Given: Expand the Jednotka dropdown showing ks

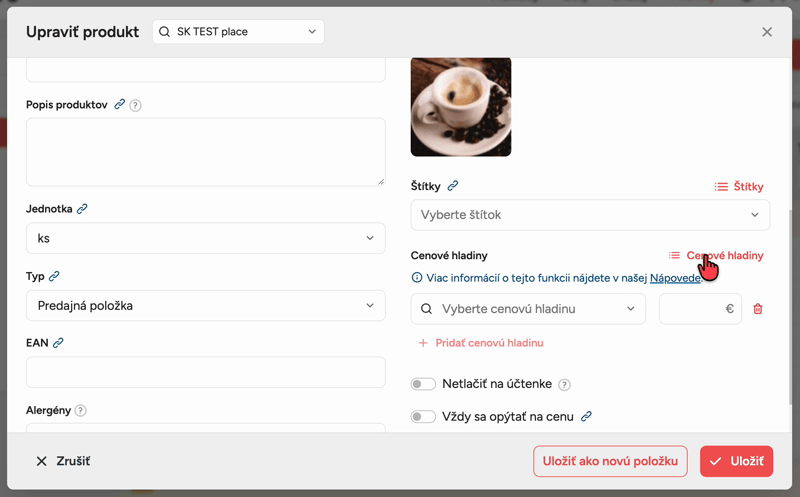Looking at the screenshot, I should [x=206, y=238].
